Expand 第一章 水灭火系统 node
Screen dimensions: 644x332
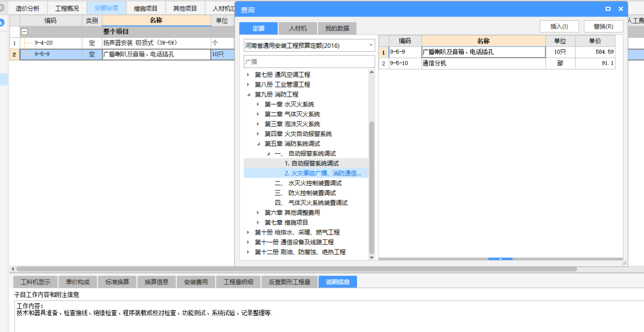point(258,104)
